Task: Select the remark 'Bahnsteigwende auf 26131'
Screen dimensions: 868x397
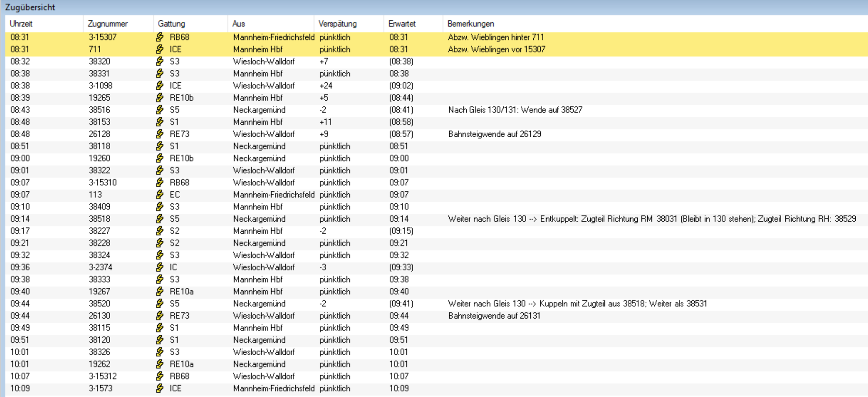Action: coord(494,316)
